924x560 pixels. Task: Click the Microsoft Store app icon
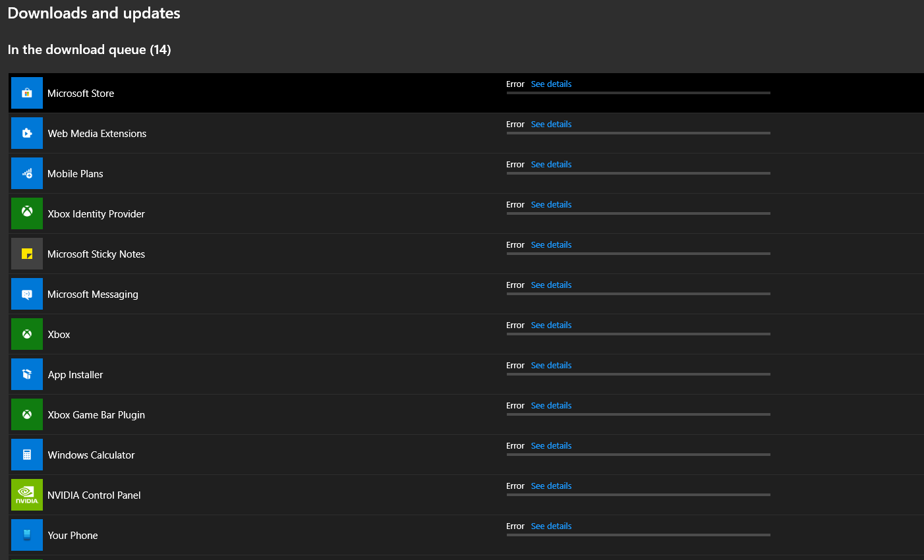pyautogui.click(x=26, y=93)
